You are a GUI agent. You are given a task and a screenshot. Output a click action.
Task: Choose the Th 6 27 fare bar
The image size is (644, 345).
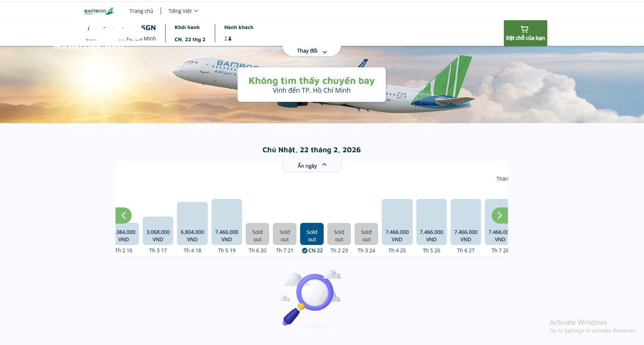pos(466,222)
